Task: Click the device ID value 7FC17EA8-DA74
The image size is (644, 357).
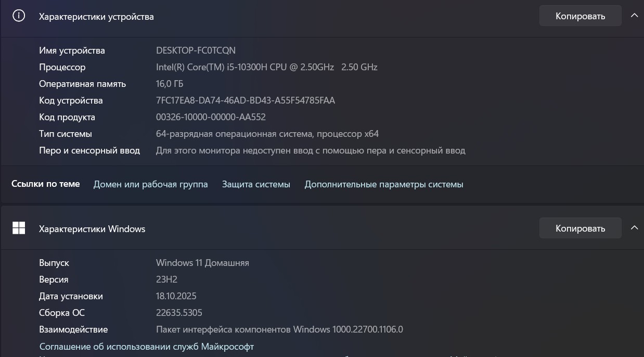Action: pos(246,100)
